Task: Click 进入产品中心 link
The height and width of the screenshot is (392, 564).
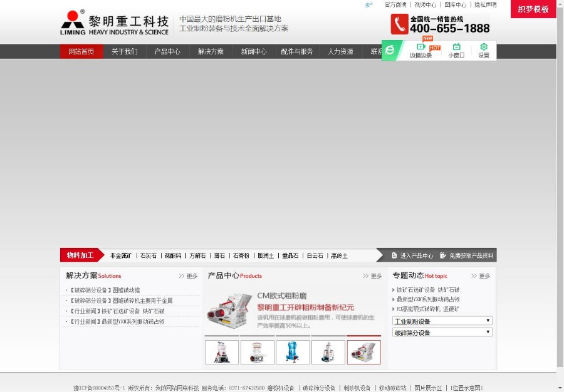Action: coord(417,255)
